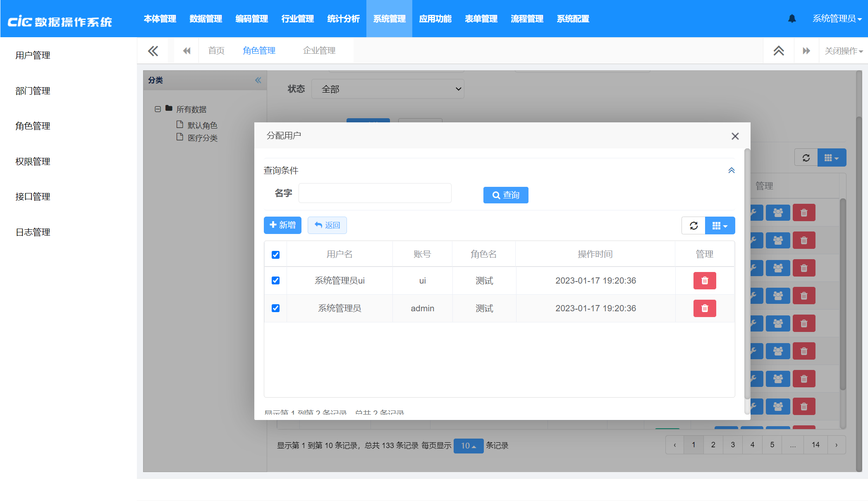Collapse the 分类 panel arrow icon
This screenshot has height=501, width=868.
coord(258,80)
